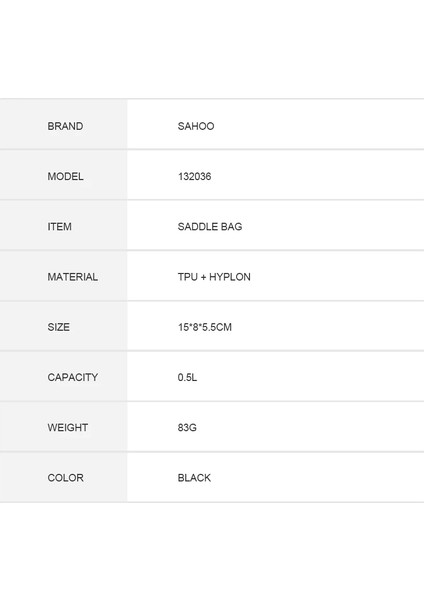The width and height of the screenshot is (424, 600).
Task: Click the word HYPLON in material row
Action: click(230, 277)
